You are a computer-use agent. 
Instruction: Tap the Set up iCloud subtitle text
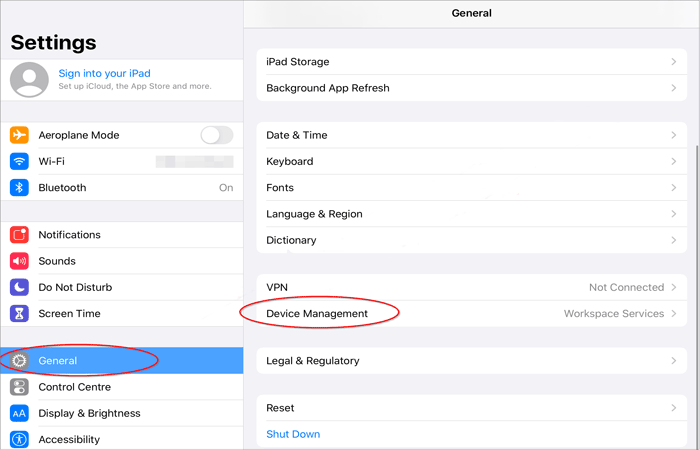(x=135, y=86)
